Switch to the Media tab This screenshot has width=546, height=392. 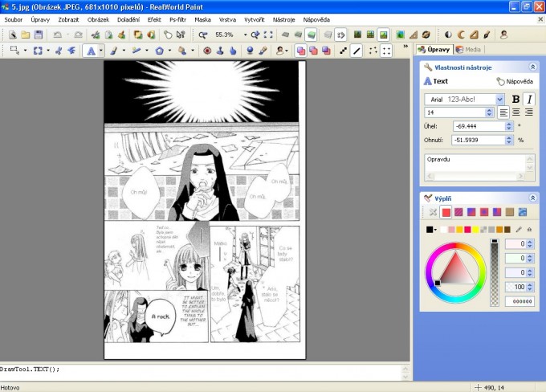[x=469, y=50]
